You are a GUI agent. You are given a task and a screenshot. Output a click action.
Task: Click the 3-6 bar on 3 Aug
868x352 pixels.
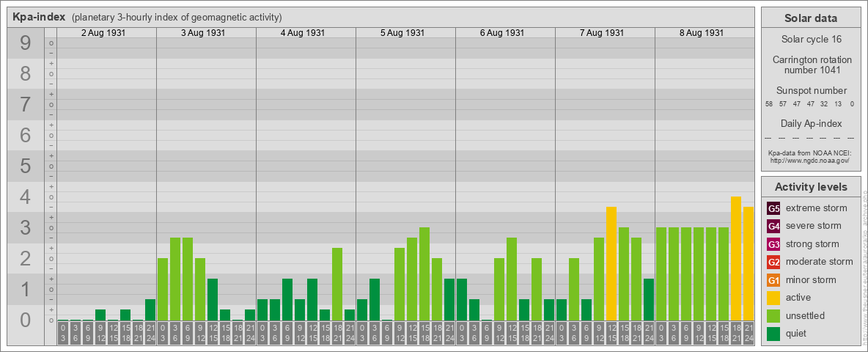point(175,279)
